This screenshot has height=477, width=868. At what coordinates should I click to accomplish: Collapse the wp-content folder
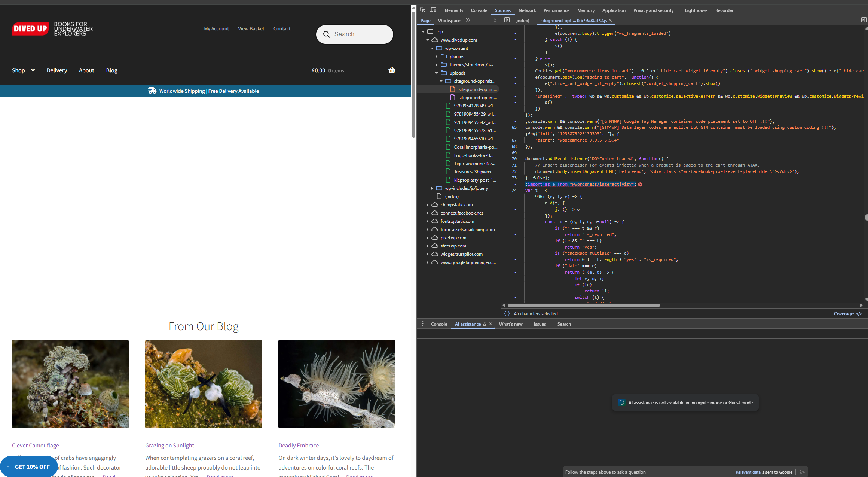[x=432, y=48]
